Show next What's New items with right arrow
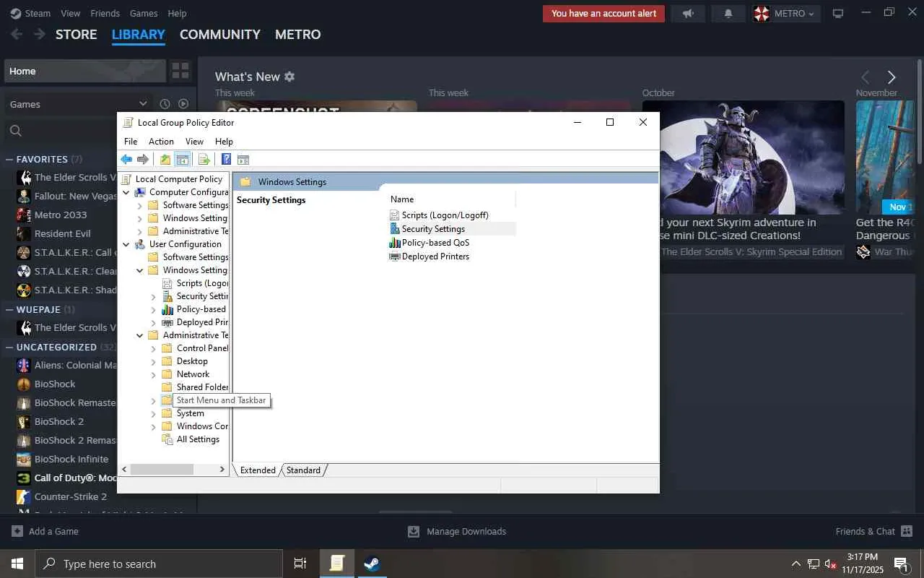Viewport: 924px width, 578px height. (x=892, y=77)
